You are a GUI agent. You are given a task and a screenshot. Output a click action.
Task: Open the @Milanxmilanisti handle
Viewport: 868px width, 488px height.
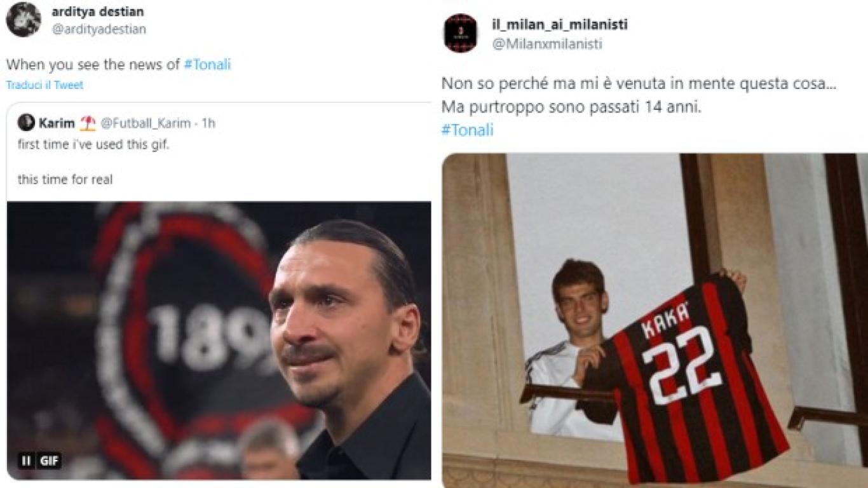pyautogui.click(x=547, y=44)
